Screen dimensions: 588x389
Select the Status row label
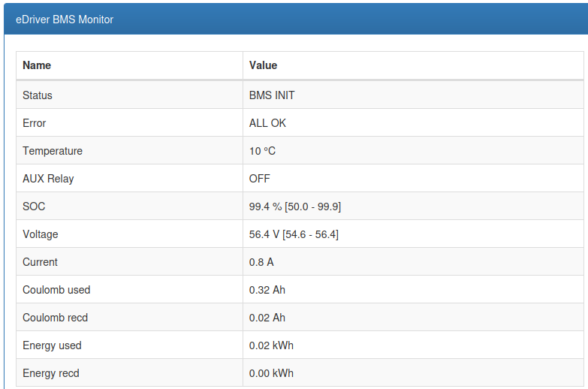tap(38, 95)
